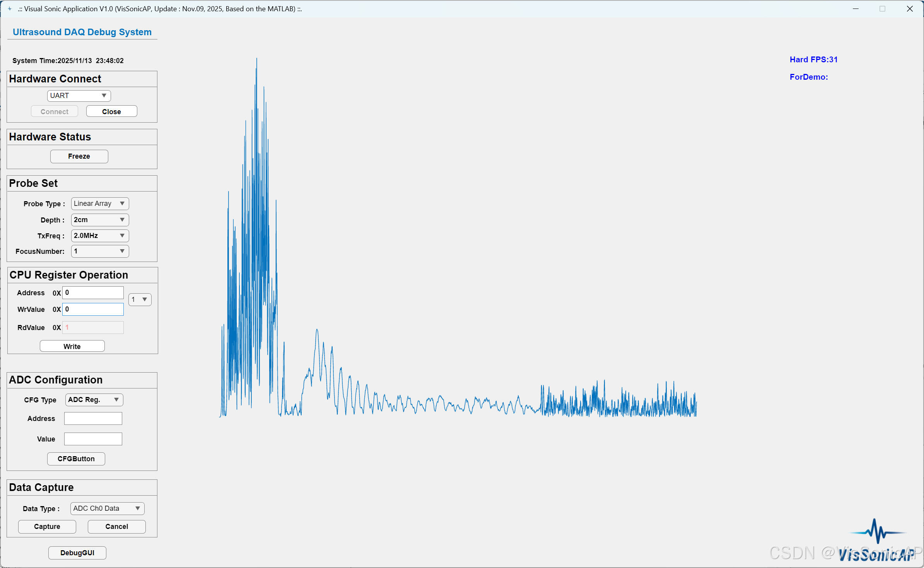Expand the FocusNumber dropdown
The width and height of the screenshot is (924, 568).
click(100, 251)
